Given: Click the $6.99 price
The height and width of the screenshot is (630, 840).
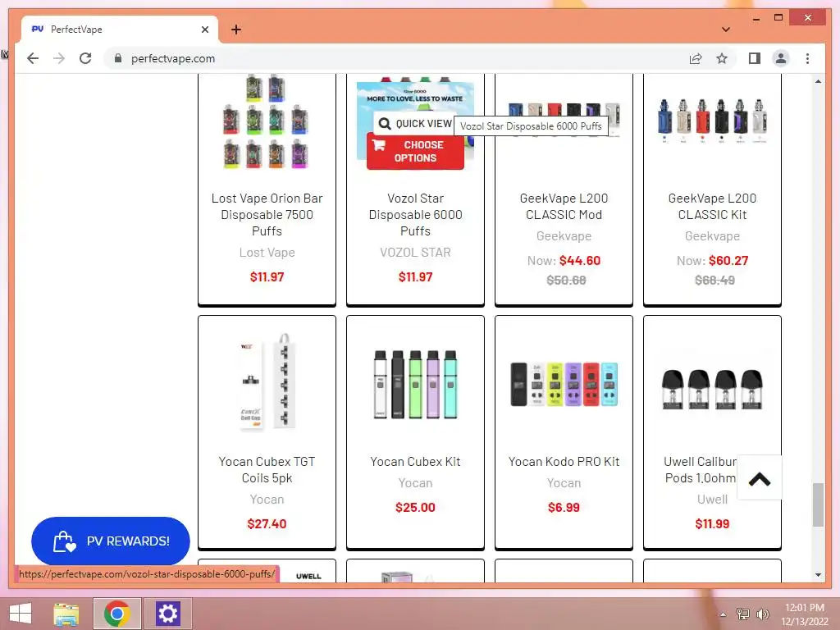Looking at the screenshot, I should pos(564,507).
